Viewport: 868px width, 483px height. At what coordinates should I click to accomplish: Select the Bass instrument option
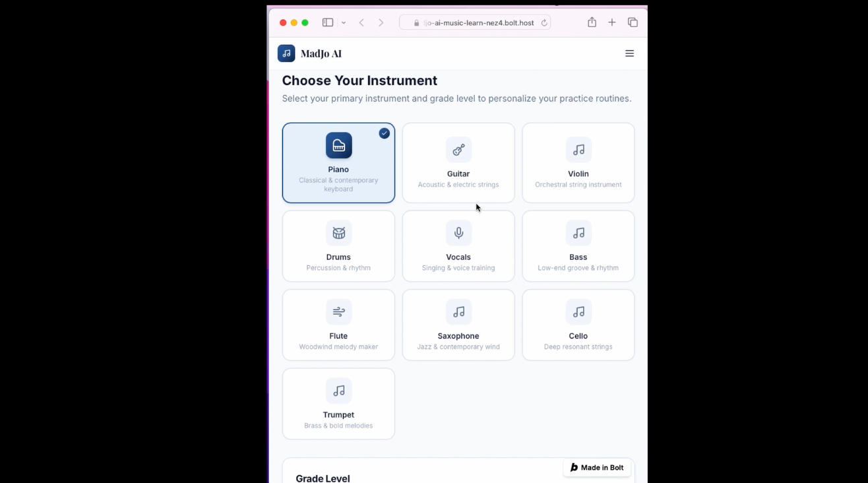tap(578, 246)
